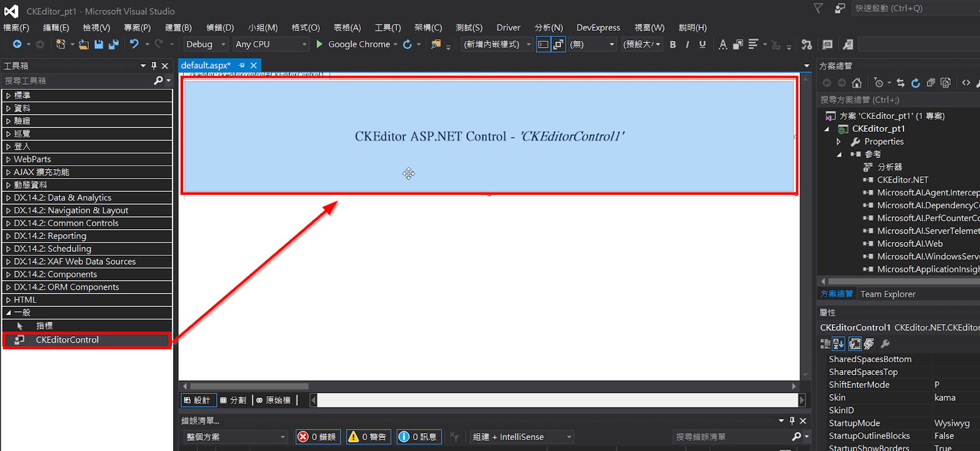
Task: Open the (預設大小) font size dropdown
Action: (x=641, y=44)
